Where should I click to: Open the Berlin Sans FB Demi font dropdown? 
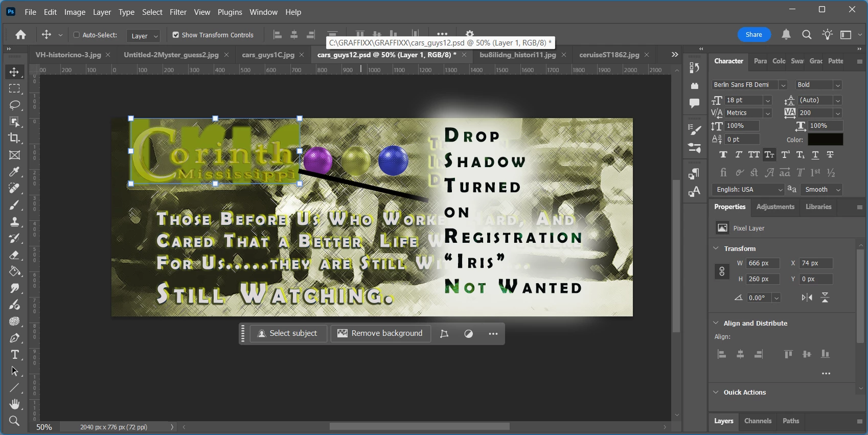[x=783, y=85]
